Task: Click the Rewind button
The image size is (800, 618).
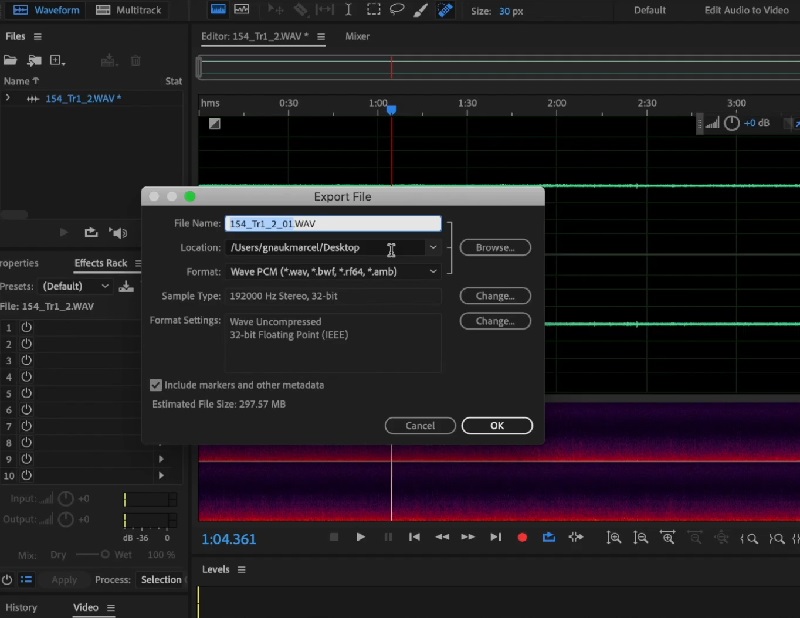Action: coord(442,537)
